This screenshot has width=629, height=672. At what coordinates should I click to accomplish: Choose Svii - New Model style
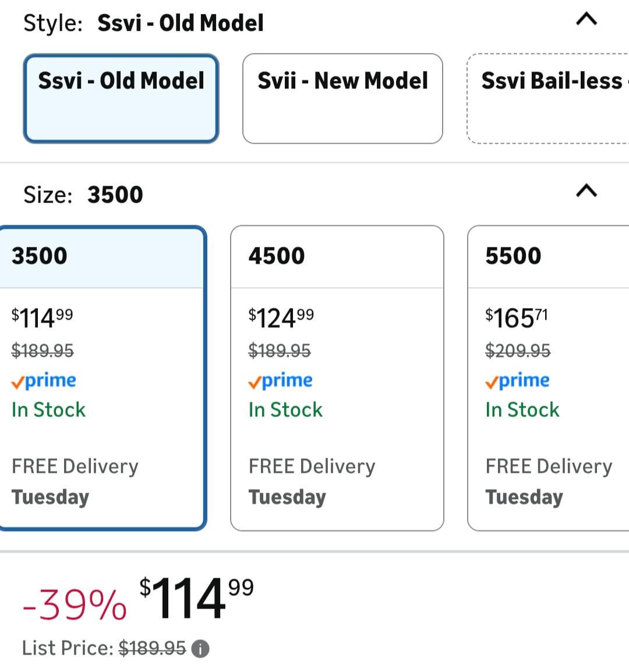point(342,98)
